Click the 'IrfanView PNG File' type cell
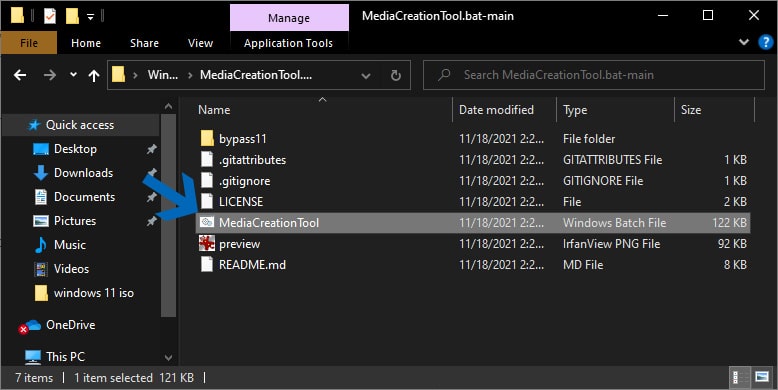Viewport: 778px width, 390px height. click(x=611, y=244)
